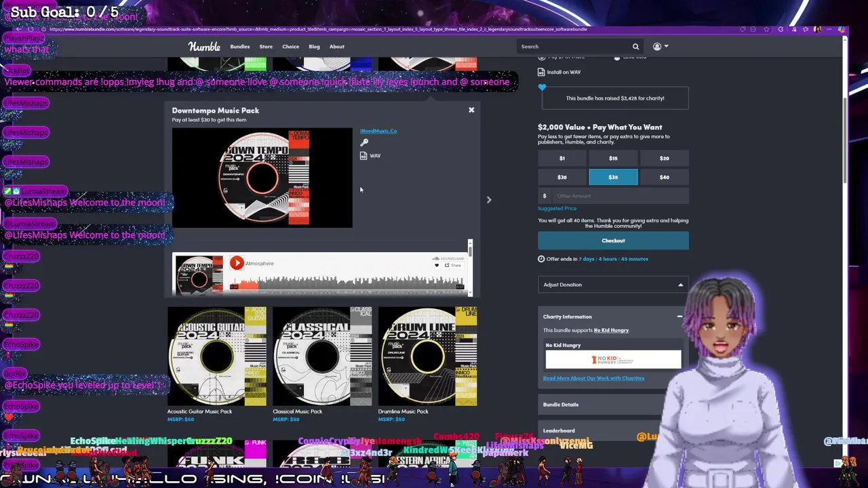Open the Store menu
This screenshot has width=868, height=488.
tap(266, 47)
